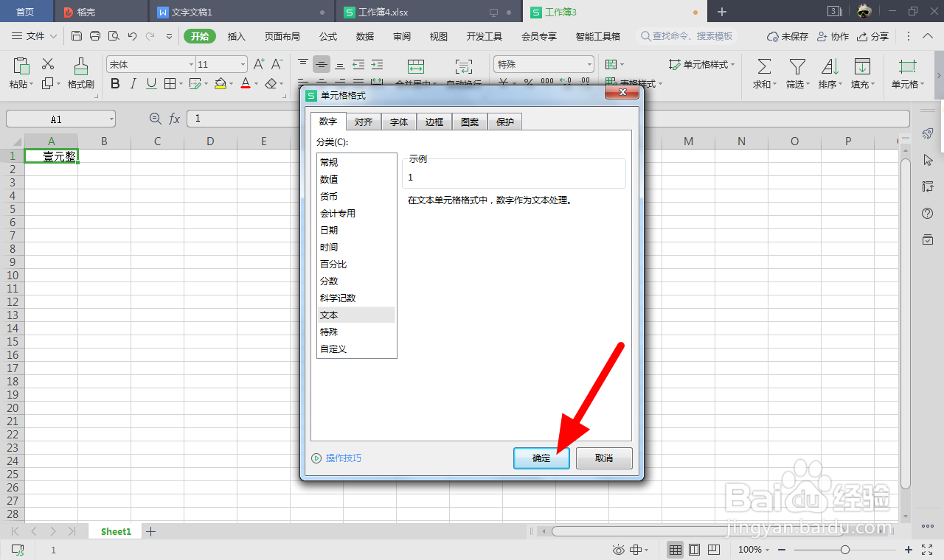This screenshot has height=560, width=944.
Task: Switch to the 对齐 tab in the dialog
Action: tap(363, 122)
